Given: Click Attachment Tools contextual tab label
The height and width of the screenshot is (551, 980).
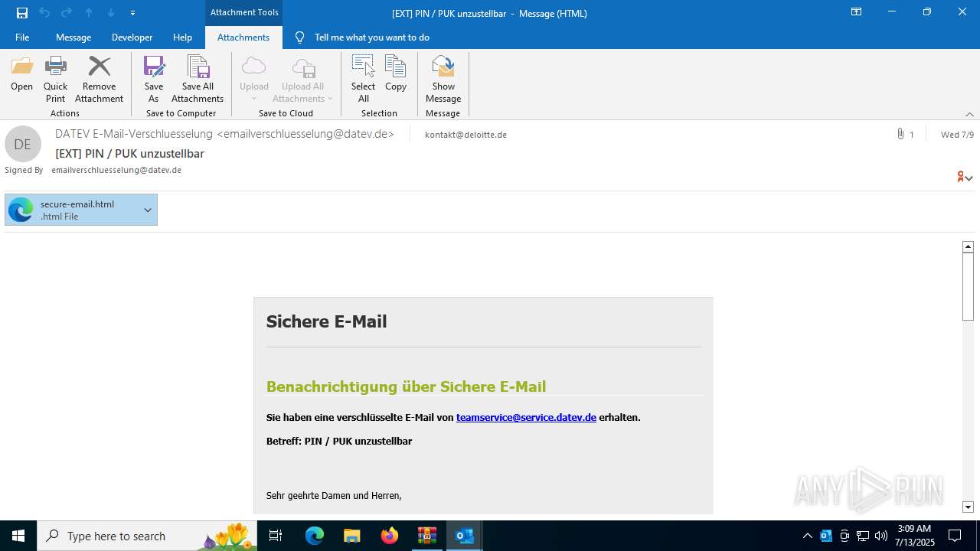Looking at the screenshot, I should tap(244, 12).
